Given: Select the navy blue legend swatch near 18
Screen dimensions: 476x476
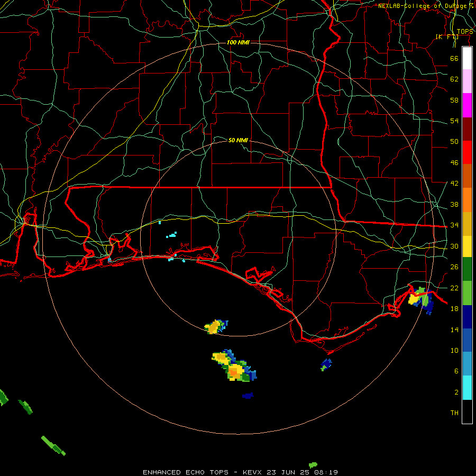Looking at the screenshot, I should [467, 317].
